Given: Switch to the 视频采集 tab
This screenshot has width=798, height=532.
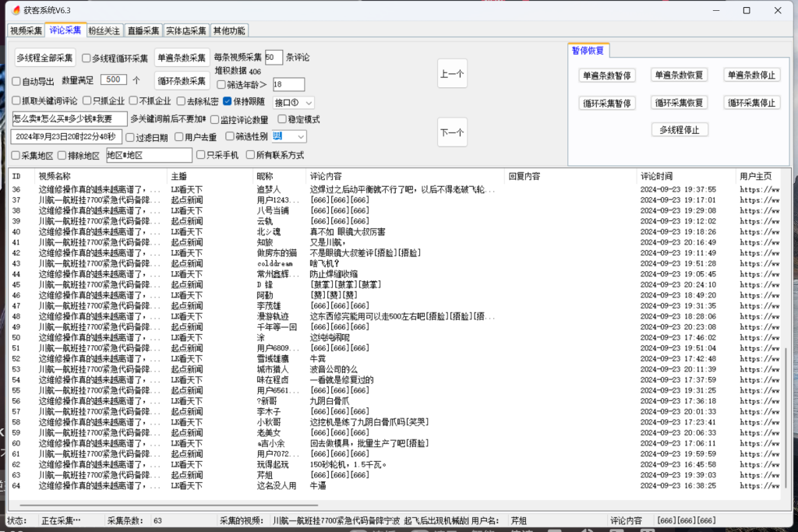Looking at the screenshot, I should pos(26,30).
